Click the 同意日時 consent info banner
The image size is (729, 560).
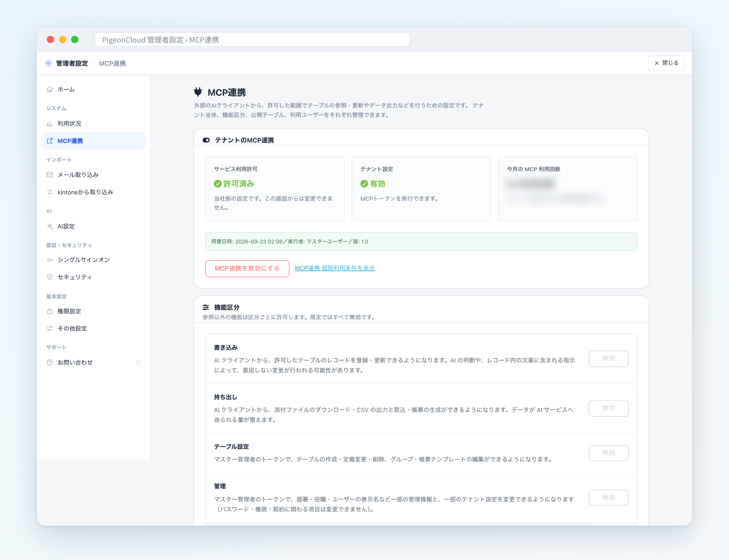[x=421, y=241]
